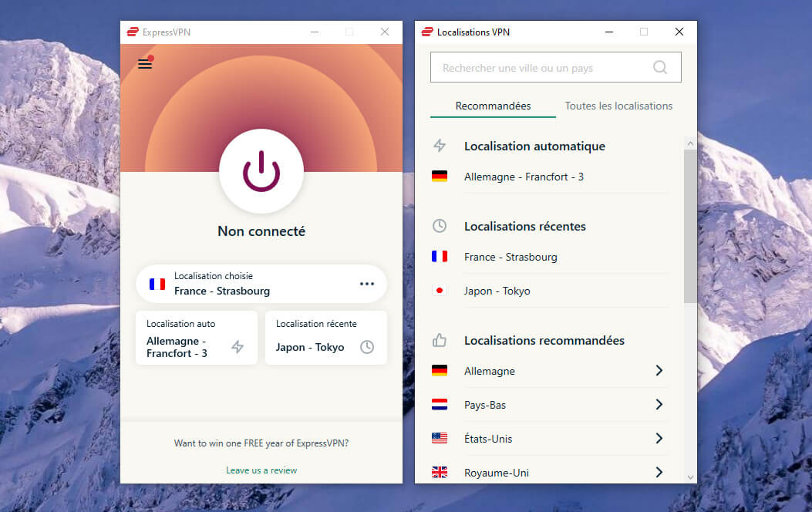Connect to Allemagne - Francfort - 3 auto card
This screenshot has height=512, width=812.
click(x=197, y=338)
